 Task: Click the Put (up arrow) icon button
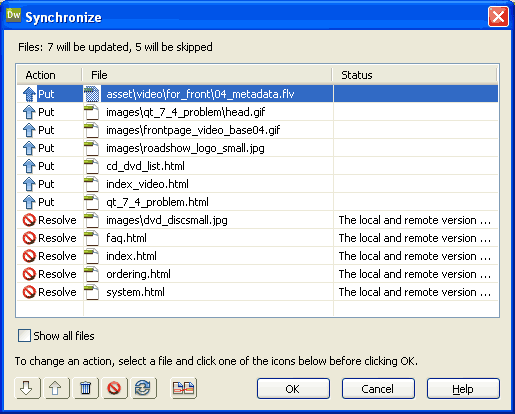click(56, 388)
